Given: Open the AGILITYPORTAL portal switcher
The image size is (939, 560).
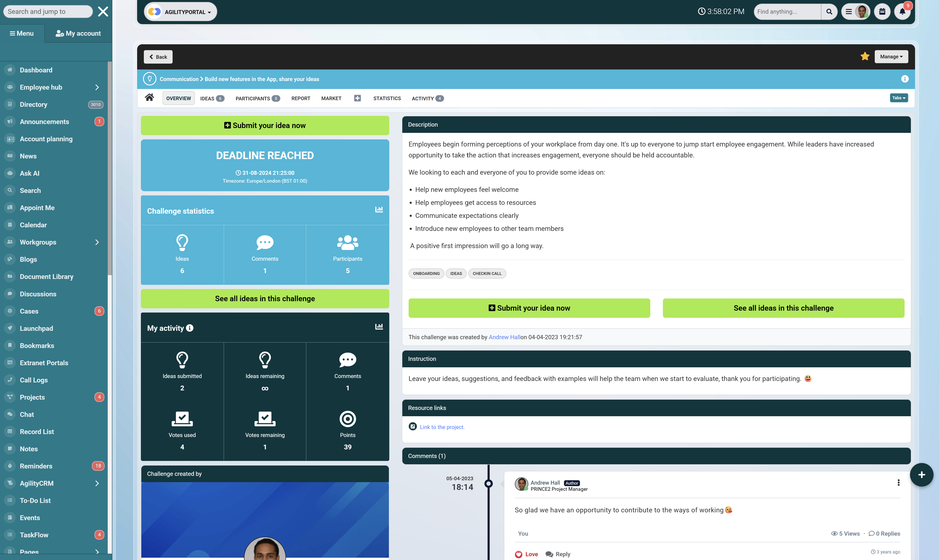Looking at the screenshot, I should pos(180,12).
